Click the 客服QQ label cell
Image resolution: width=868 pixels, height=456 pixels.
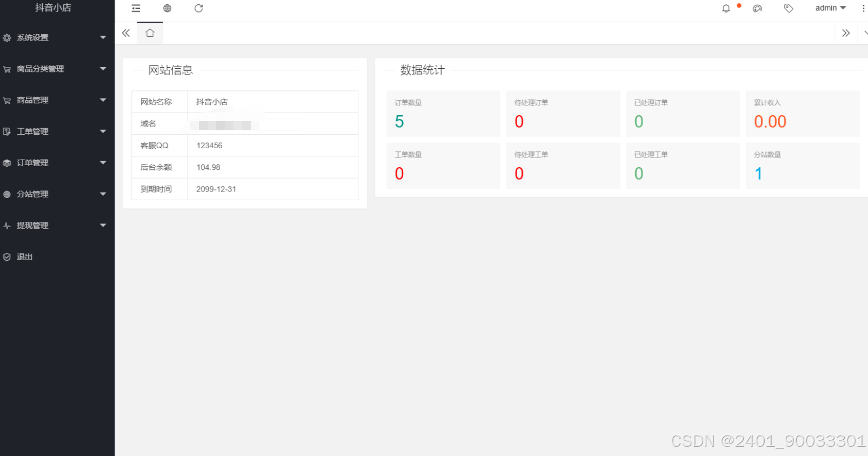click(x=160, y=146)
